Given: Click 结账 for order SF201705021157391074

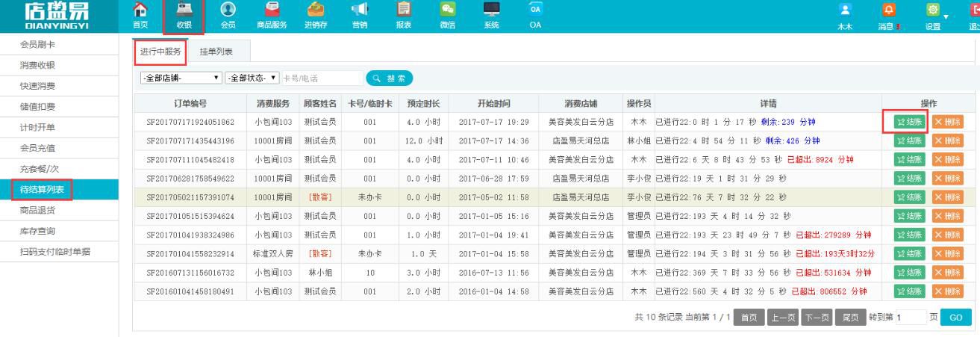Looking at the screenshot, I should (x=911, y=197).
